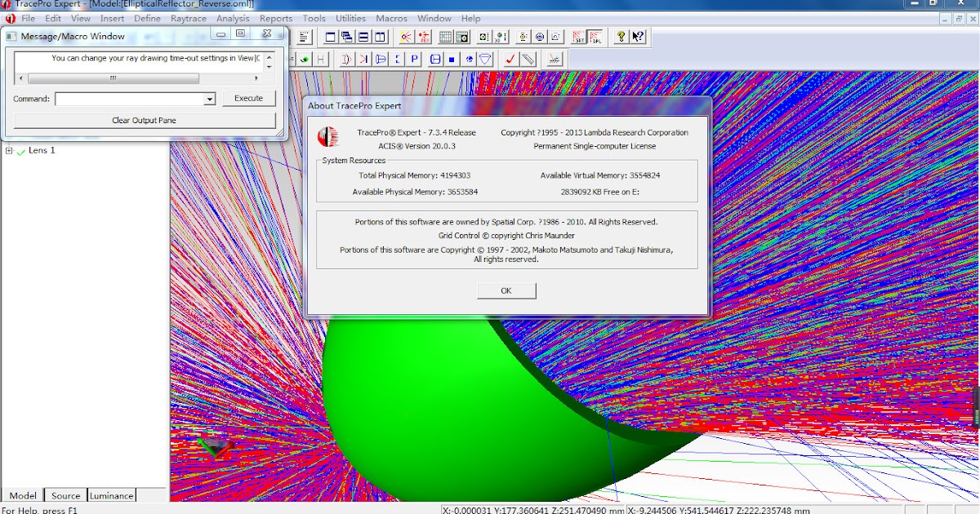
Task: Click the red checkmark Audit icon
Action: tap(510, 59)
